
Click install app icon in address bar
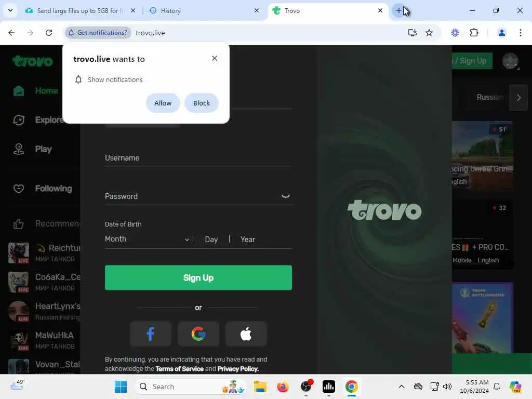[x=412, y=33]
